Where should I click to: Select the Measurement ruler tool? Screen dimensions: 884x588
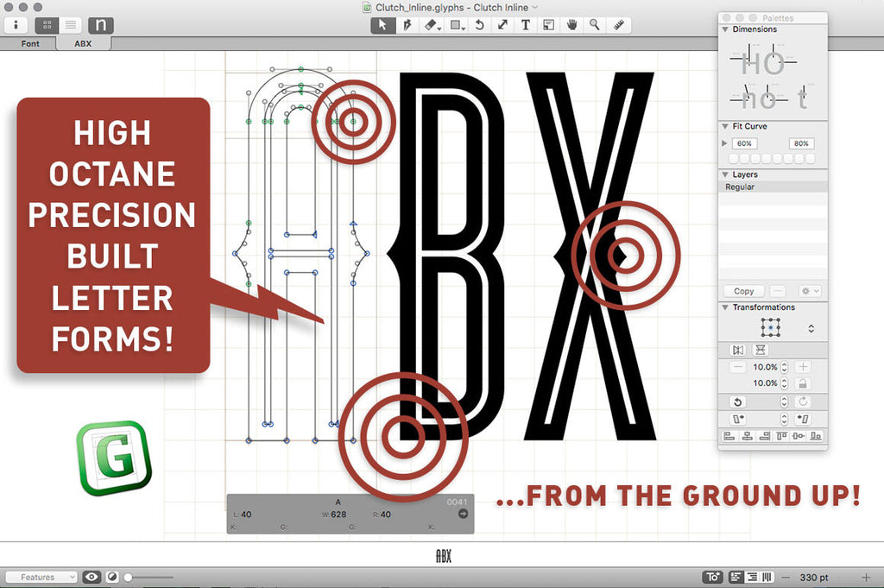tap(619, 25)
